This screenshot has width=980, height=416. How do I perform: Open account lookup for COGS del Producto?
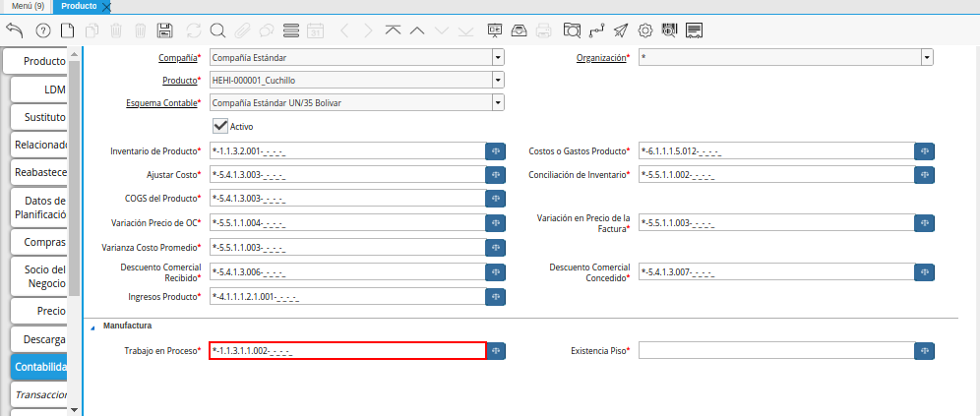[496, 198]
